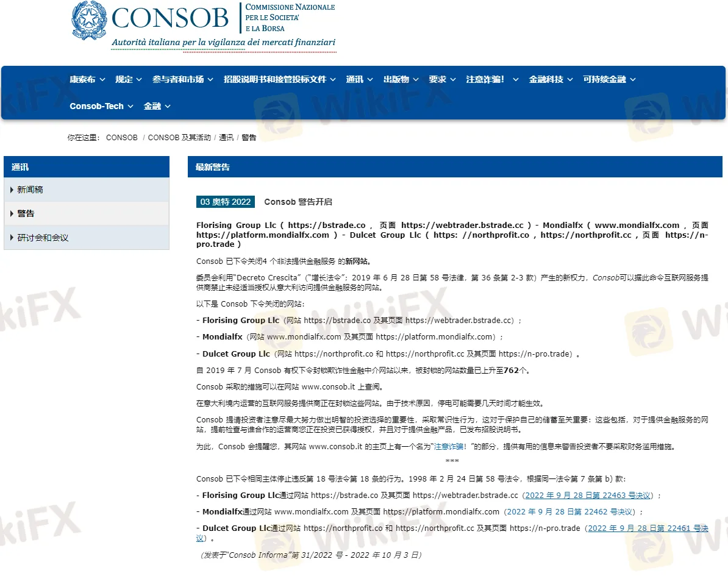This screenshot has width=728, height=576.
Task: Click the CONSOB emblem logo
Action: (89, 21)
